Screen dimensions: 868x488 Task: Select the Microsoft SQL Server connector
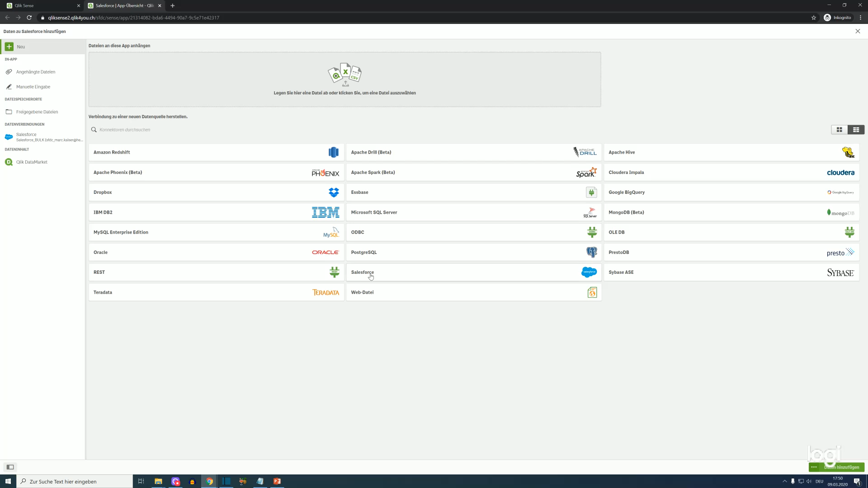click(474, 212)
